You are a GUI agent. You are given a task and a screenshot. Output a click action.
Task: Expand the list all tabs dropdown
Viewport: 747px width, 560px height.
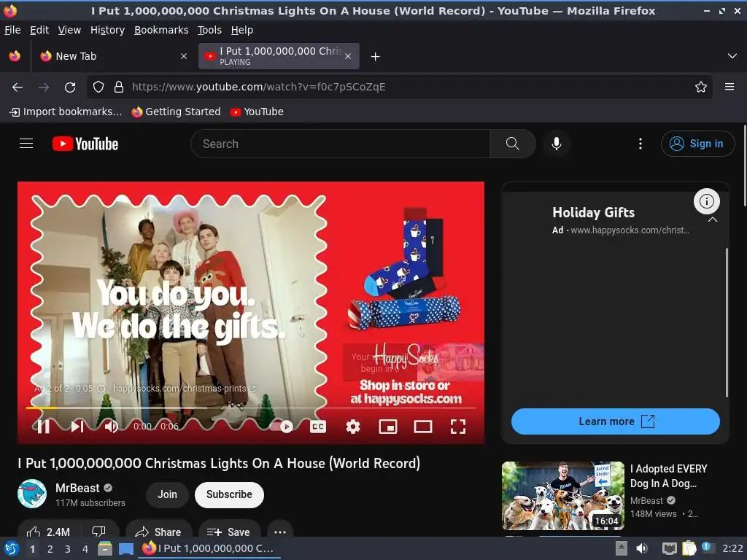point(732,56)
